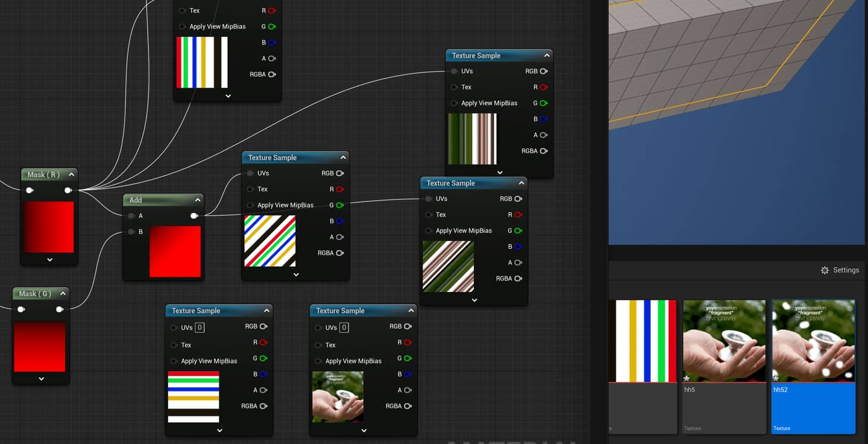Click the Mask ( R ) red gradient preview
The image size is (868, 444).
[49, 227]
